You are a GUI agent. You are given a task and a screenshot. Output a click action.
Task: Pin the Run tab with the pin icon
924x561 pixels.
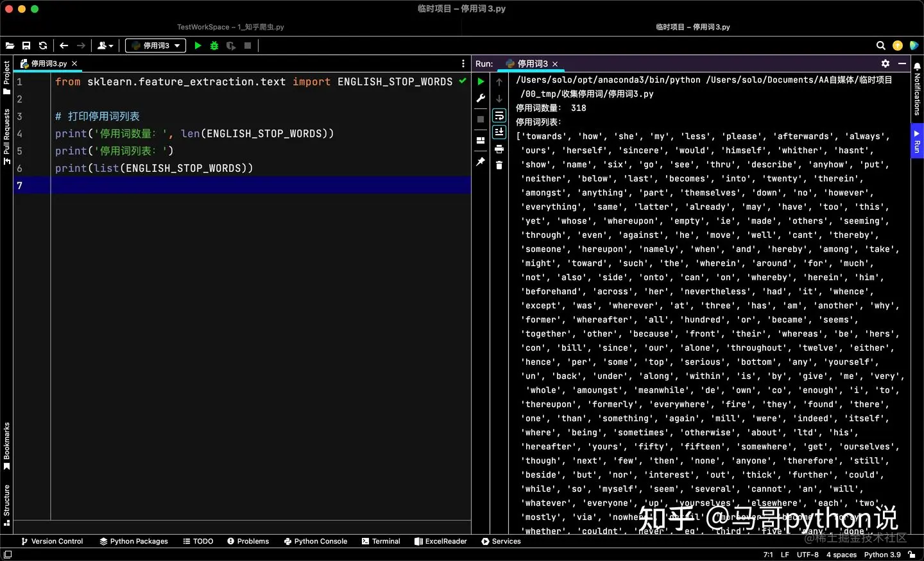(x=481, y=162)
